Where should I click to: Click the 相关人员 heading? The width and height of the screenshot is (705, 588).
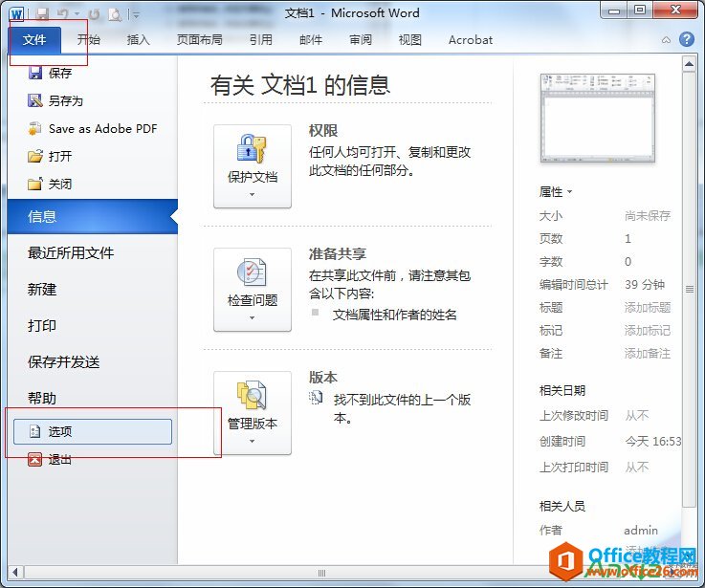point(562,506)
